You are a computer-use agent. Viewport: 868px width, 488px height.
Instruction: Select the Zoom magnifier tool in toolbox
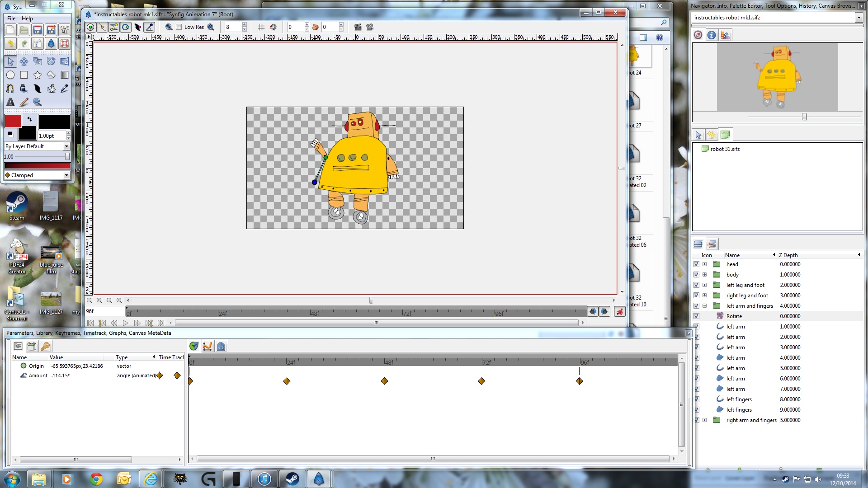click(38, 102)
